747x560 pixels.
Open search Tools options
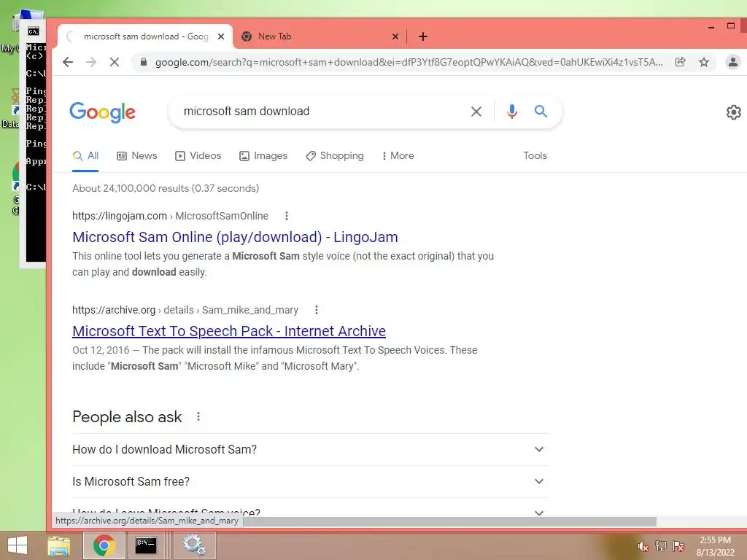(535, 156)
